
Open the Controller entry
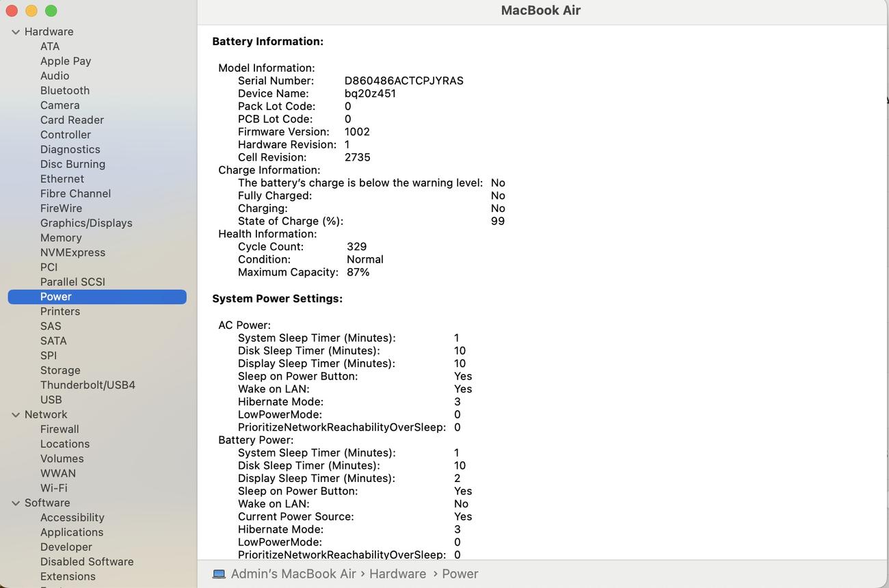point(66,135)
